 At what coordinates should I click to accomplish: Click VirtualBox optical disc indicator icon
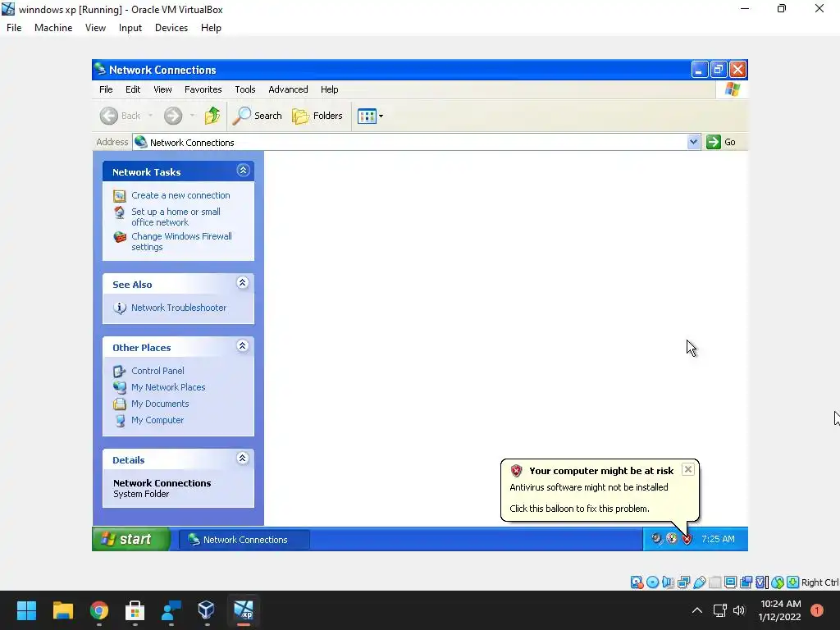click(x=652, y=582)
